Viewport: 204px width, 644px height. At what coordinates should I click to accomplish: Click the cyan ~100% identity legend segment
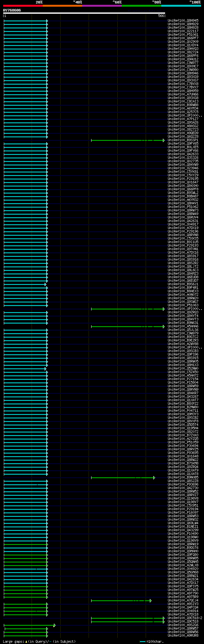(181, 6)
